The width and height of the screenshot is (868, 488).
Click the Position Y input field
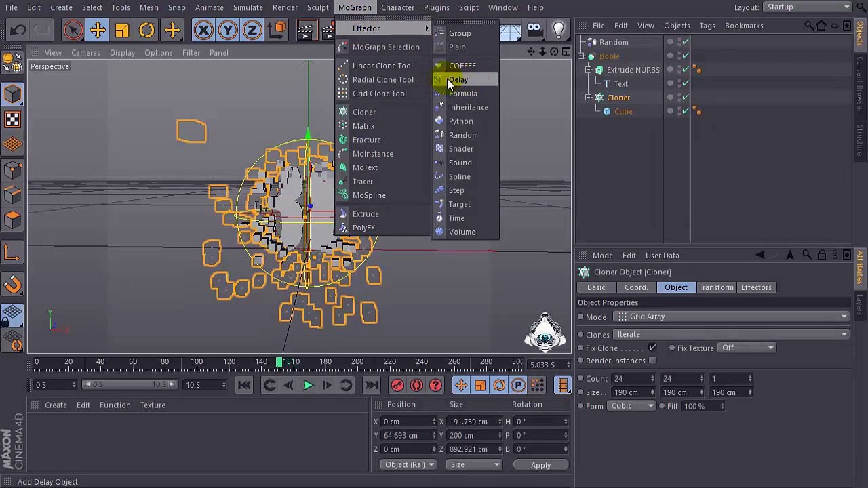pos(407,435)
